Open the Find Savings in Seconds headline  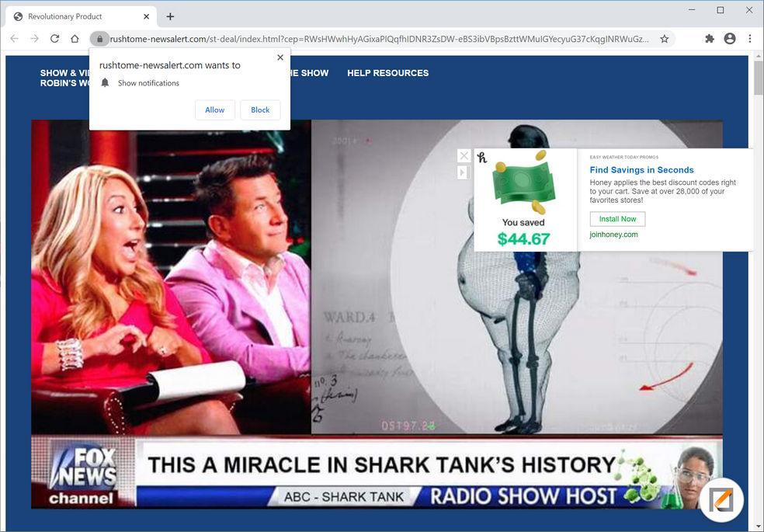641,170
